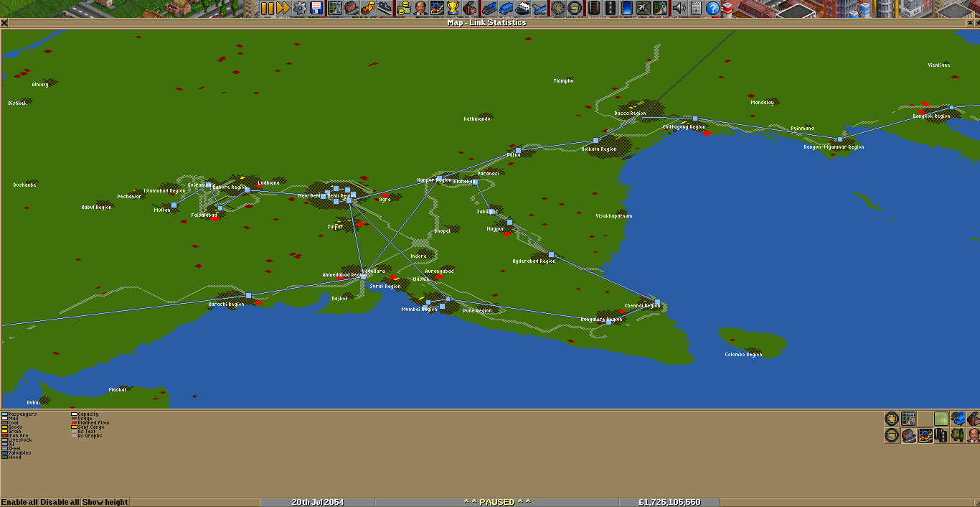Open the game options gear menu
Image resolution: width=980 pixels, height=507 pixels.
coord(299,9)
